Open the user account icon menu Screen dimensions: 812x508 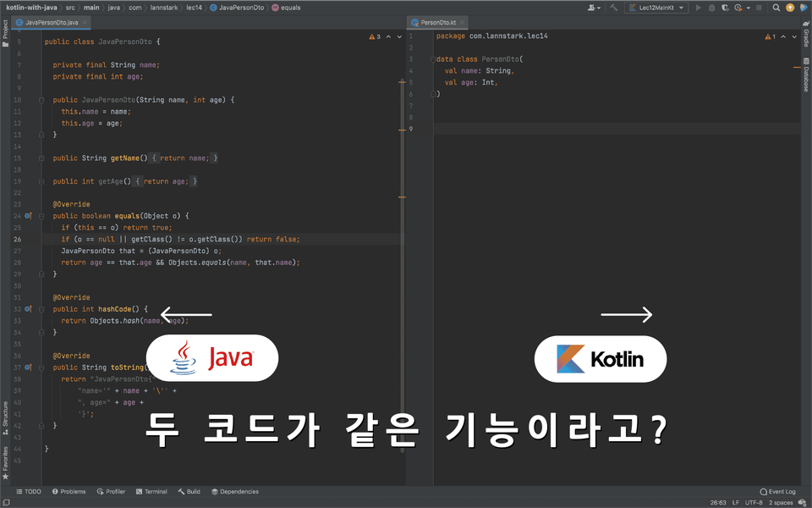(594, 8)
